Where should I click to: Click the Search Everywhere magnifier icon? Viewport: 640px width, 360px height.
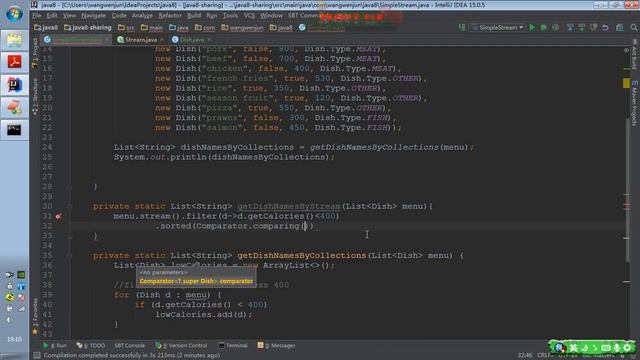tap(633, 27)
